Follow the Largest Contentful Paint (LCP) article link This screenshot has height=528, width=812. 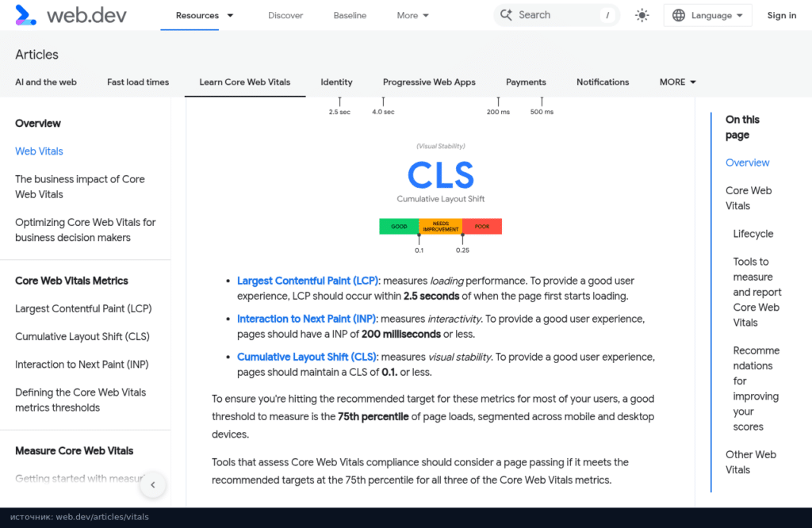point(308,281)
